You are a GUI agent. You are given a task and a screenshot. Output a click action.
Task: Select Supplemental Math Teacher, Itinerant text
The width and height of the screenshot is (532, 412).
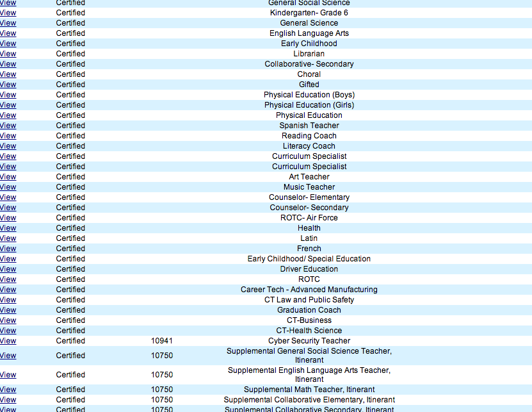309,390
